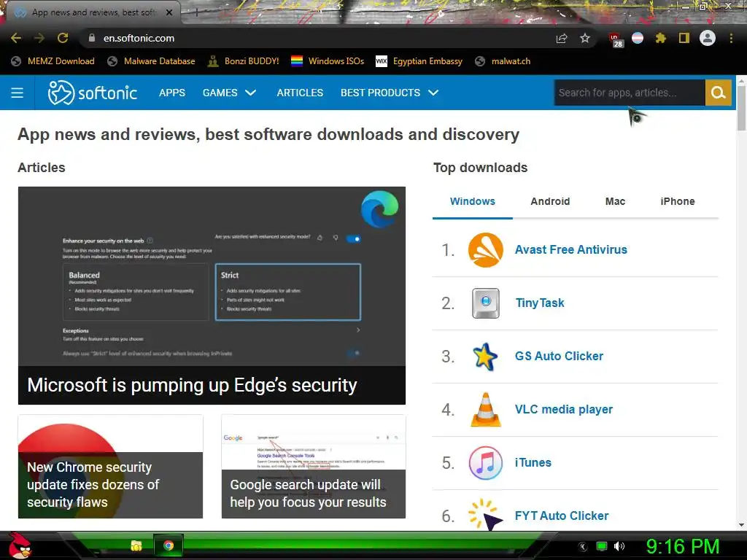Open the VLC media player link
747x560 pixels.
click(x=564, y=410)
